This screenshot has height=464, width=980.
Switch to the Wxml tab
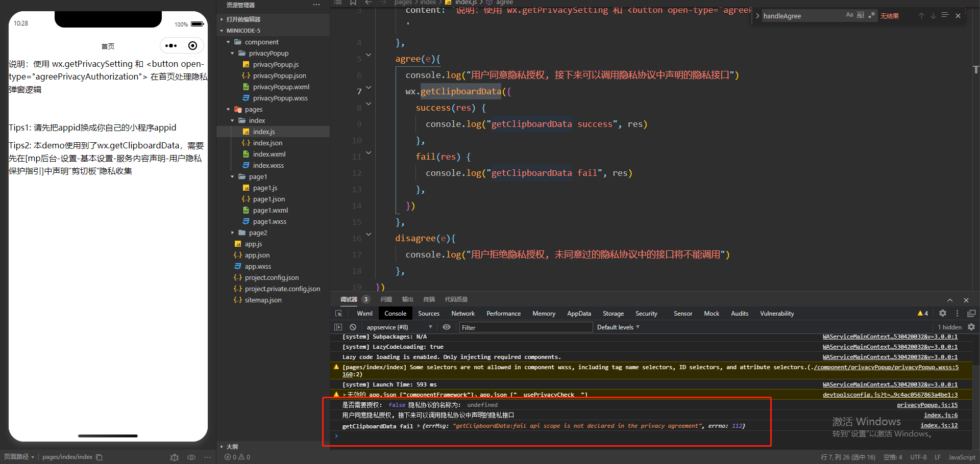[364, 314]
